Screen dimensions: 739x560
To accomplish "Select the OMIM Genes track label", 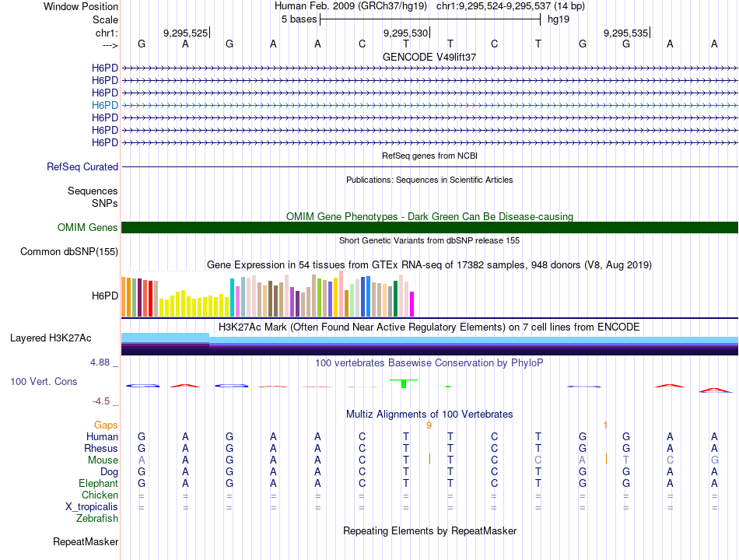I will pyautogui.click(x=88, y=227).
